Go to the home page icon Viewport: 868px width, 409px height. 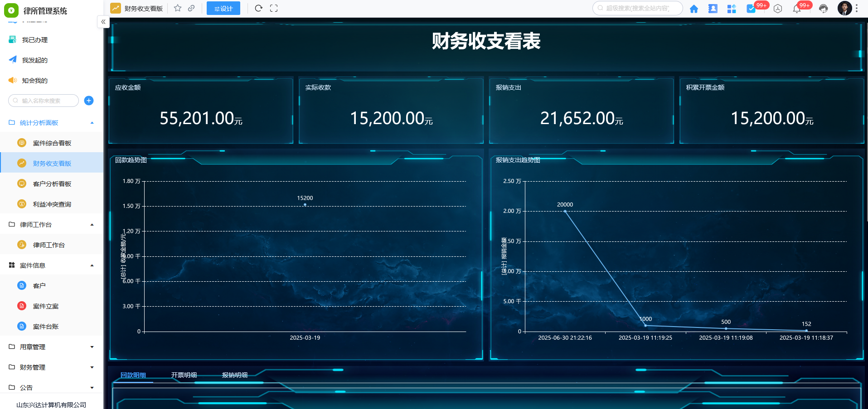tap(693, 9)
